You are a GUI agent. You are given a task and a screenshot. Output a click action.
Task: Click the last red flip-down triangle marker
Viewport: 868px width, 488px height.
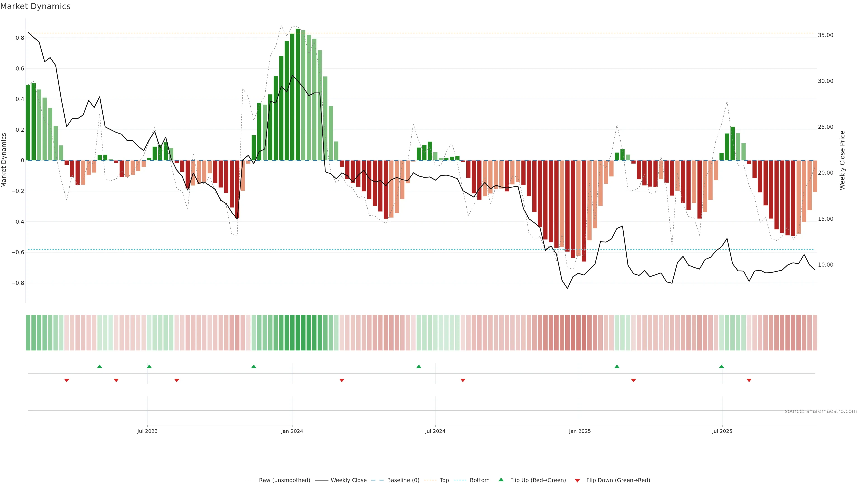(749, 380)
